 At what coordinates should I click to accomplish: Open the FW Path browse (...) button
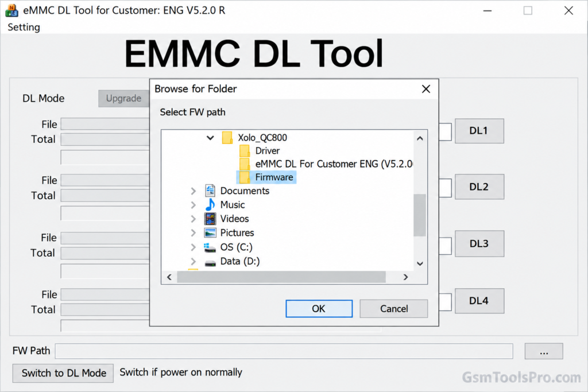pyautogui.click(x=544, y=351)
